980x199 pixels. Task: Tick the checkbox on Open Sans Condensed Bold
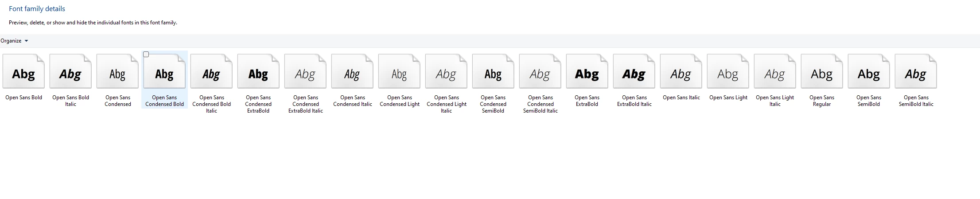(146, 55)
